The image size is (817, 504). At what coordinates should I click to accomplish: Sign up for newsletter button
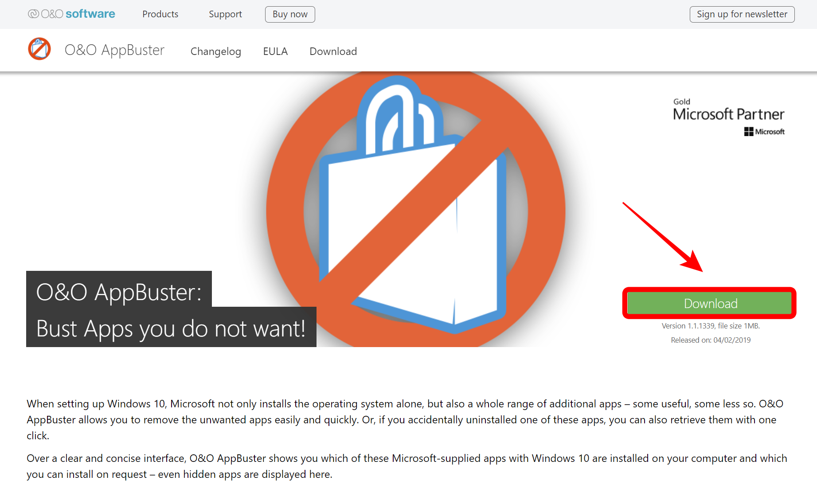(742, 14)
